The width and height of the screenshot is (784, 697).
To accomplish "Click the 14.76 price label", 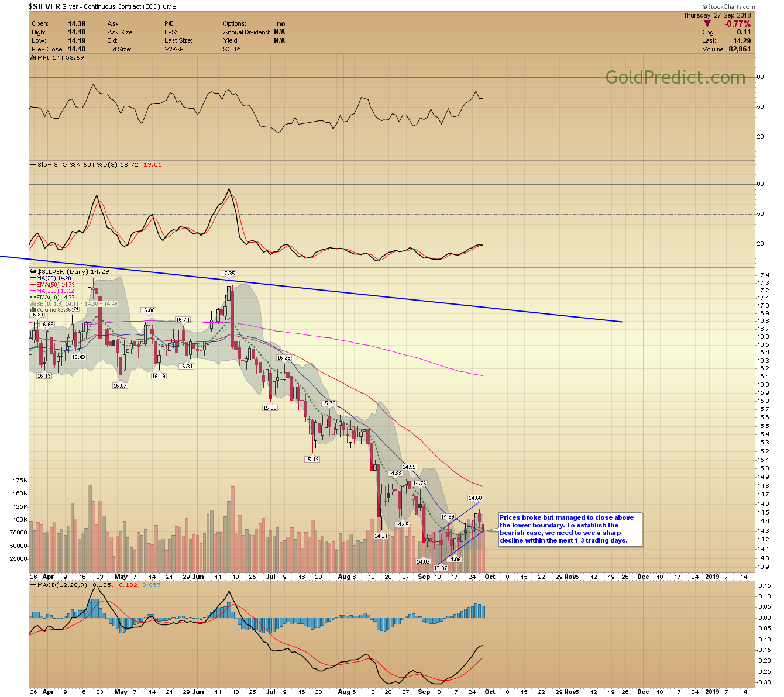I will click(x=419, y=484).
